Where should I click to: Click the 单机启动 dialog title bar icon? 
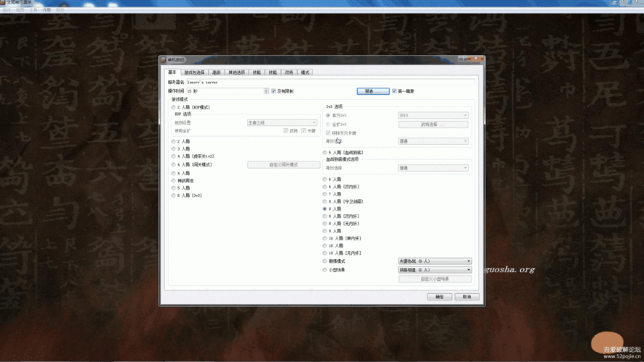164,60
